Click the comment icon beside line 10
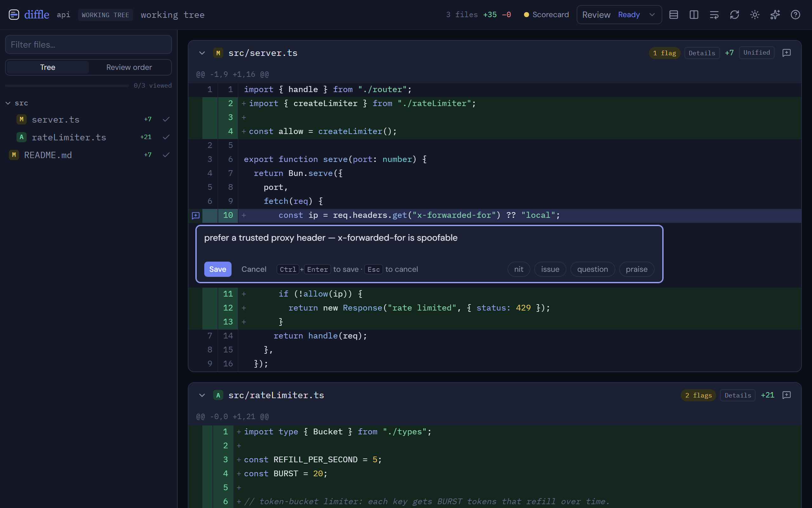Screen dimensions: 812x508 [x=196, y=215]
